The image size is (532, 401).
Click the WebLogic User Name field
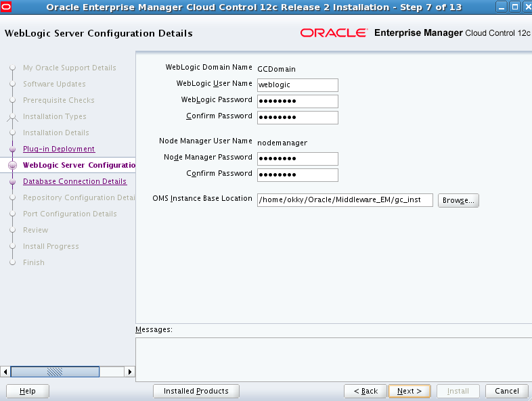pos(298,85)
